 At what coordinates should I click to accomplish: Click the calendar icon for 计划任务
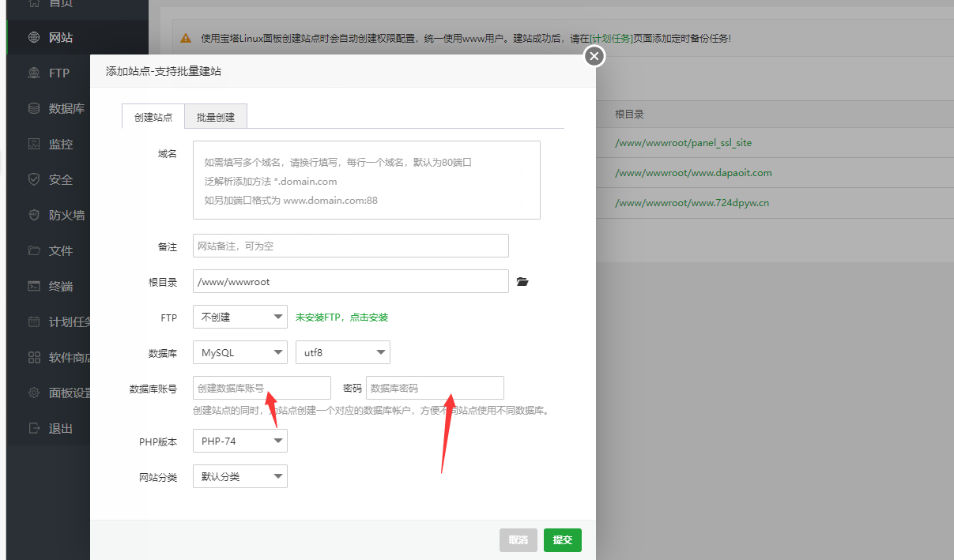[x=34, y=321]
